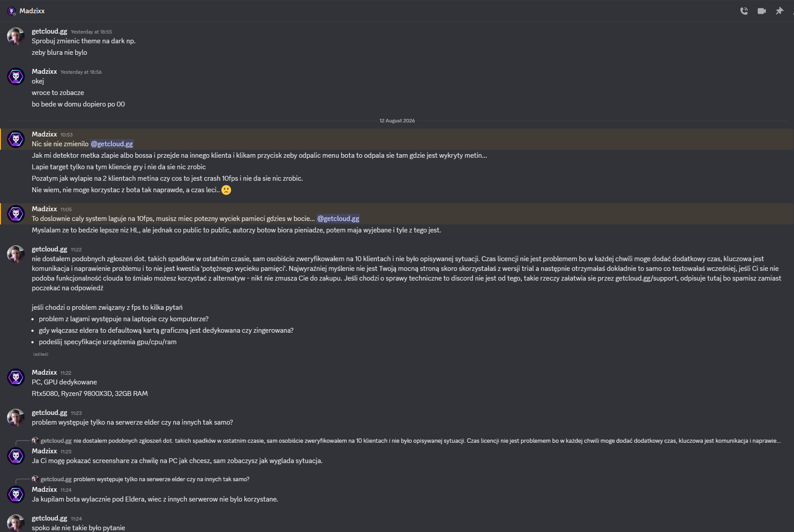Screen dimensions: 794x532
Task: Click Madzixx avatar on 'PC, GPU dedykowane' message
Action: tap(16, 377)
